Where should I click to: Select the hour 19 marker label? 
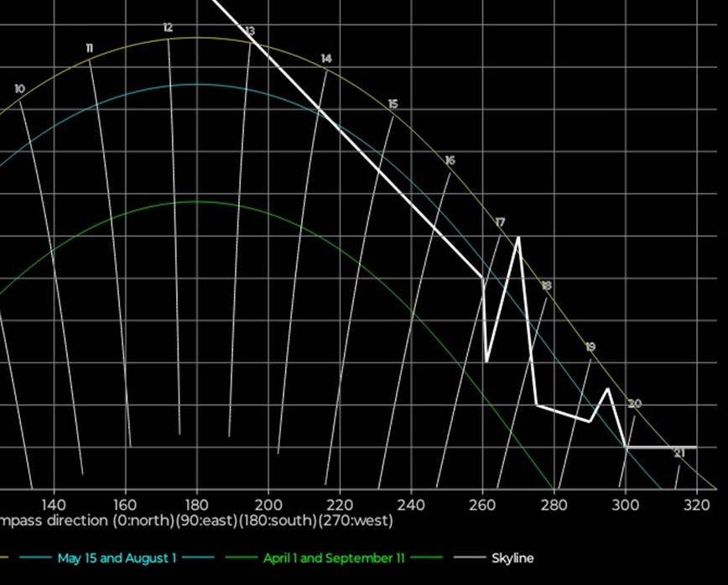pos(590,347)
